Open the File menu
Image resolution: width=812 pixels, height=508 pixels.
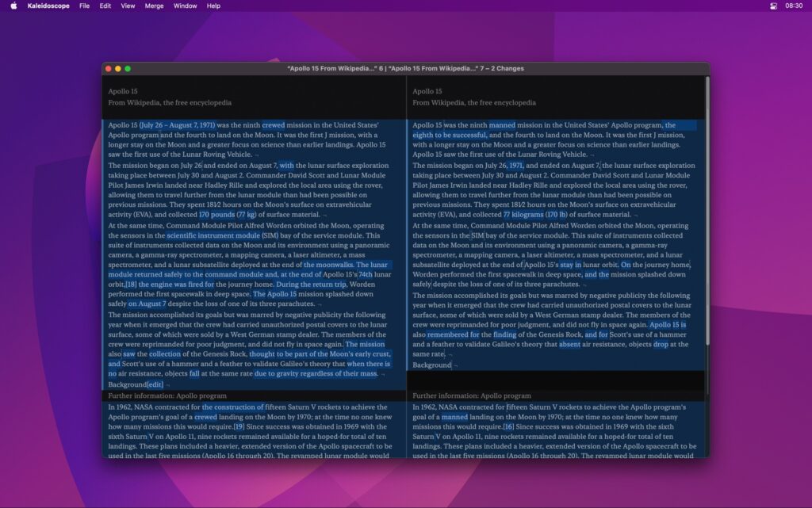coord(84,6)
